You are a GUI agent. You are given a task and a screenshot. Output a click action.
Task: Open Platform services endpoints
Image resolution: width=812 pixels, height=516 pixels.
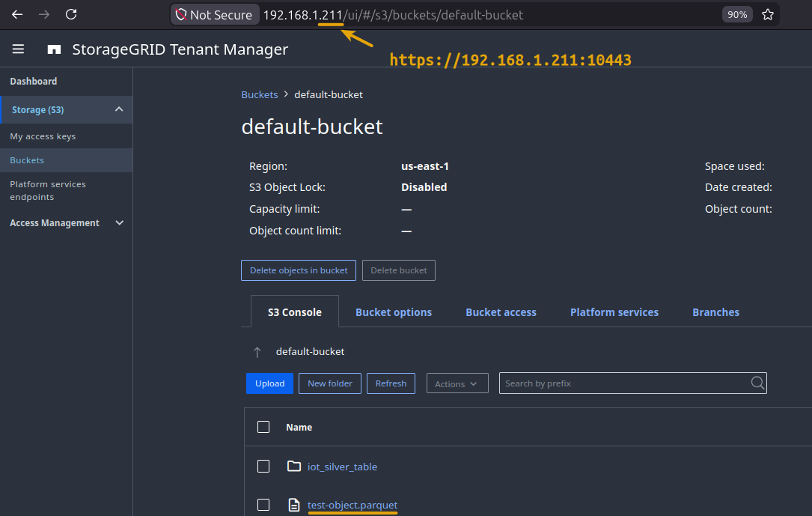[x=48, y=190]
